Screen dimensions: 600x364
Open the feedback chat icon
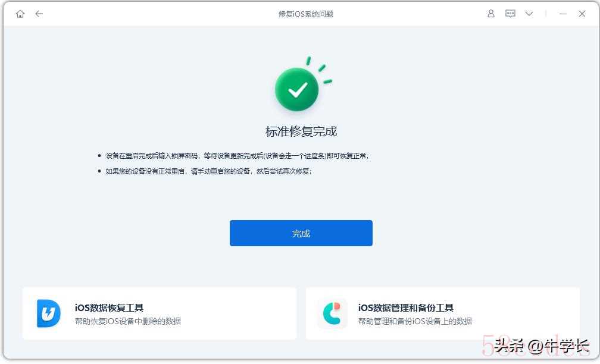point(510,14)
